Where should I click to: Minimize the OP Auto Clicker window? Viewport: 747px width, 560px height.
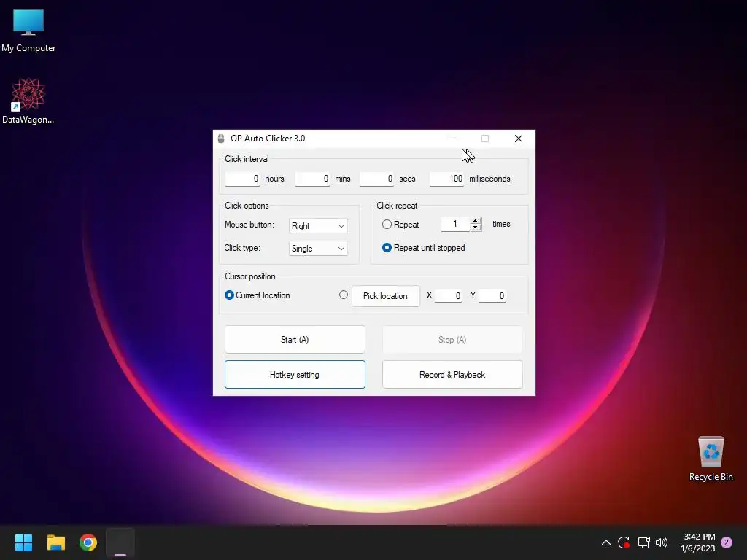[x=452, y=139]
